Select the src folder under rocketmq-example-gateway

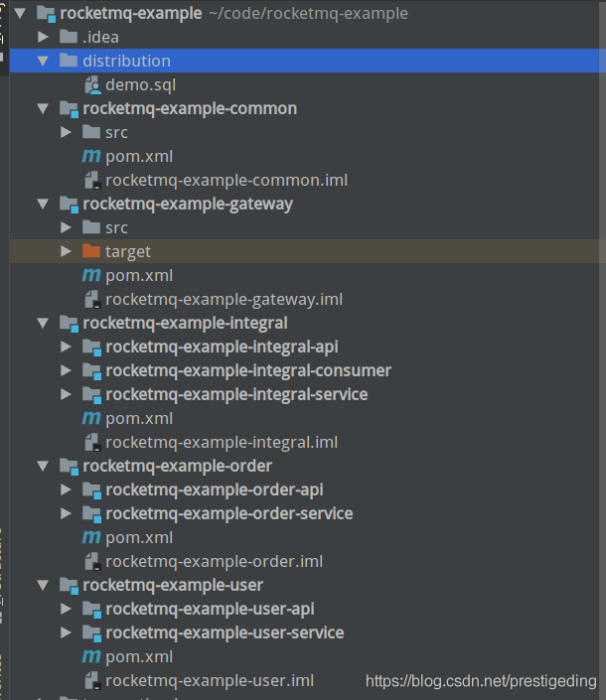116,228
